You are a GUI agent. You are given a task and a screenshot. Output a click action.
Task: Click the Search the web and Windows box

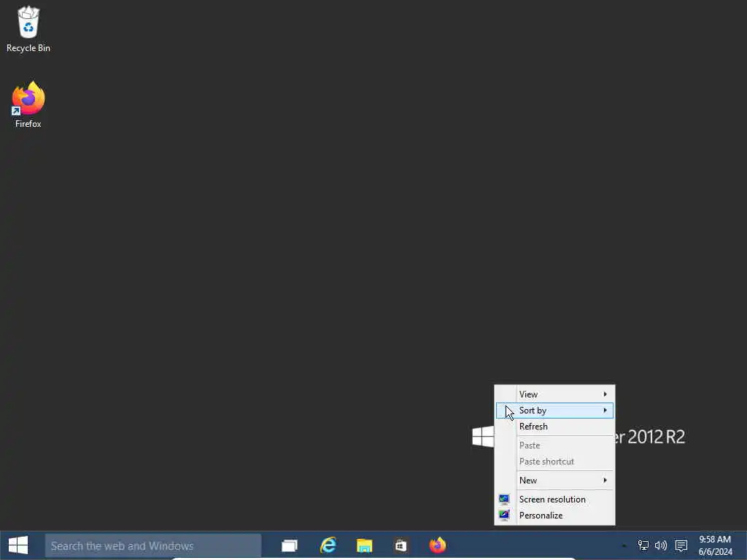pos(153,545)
